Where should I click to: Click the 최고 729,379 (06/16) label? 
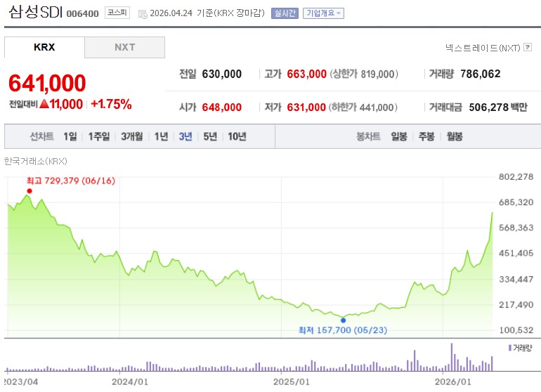pyautogui.click(x=71, y=181)
